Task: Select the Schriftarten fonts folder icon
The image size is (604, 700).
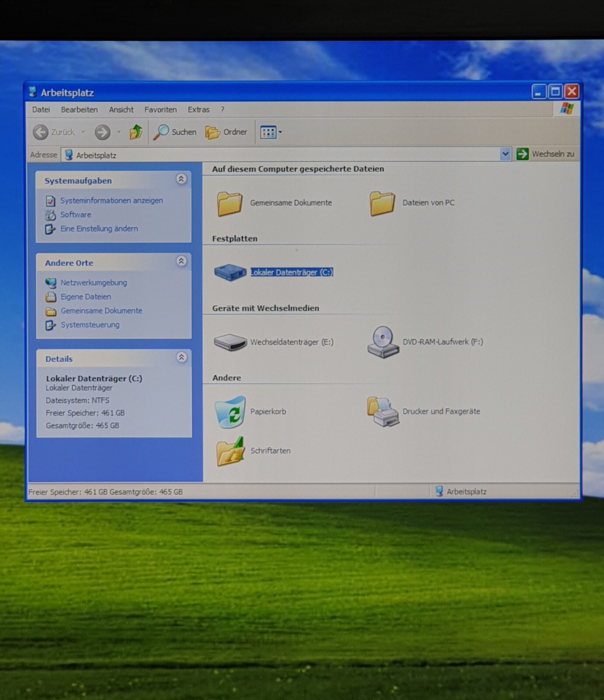Action: (230, 451)
